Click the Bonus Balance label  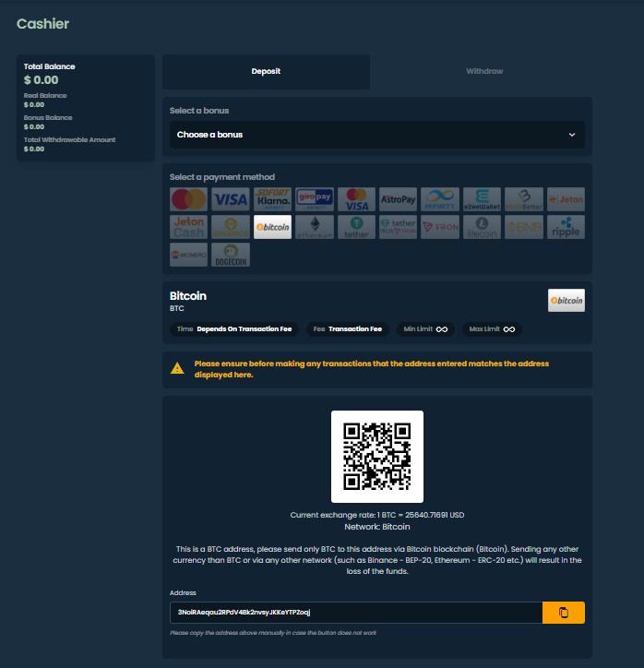(x=48, y=117)
